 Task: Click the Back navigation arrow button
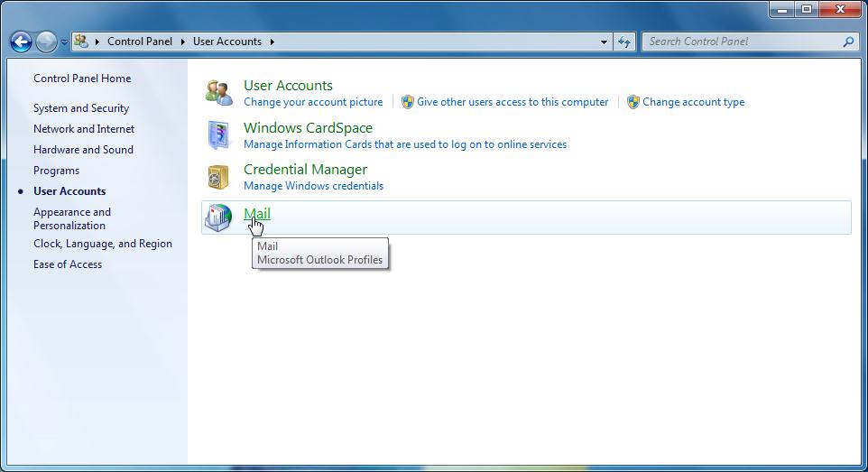coord(21,42)
